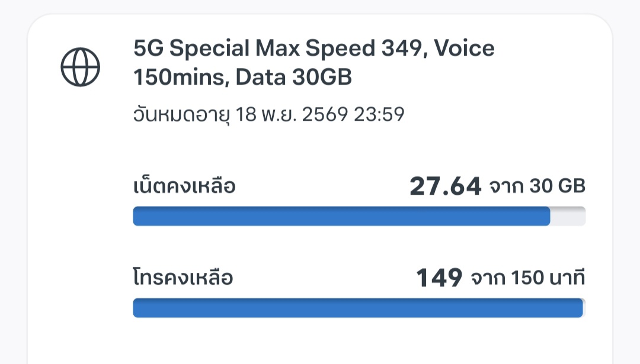The height and width of the screenshot is (364, 640).
Task: Click the expiry date 18 พ.ย.
Action: (265, 115)
